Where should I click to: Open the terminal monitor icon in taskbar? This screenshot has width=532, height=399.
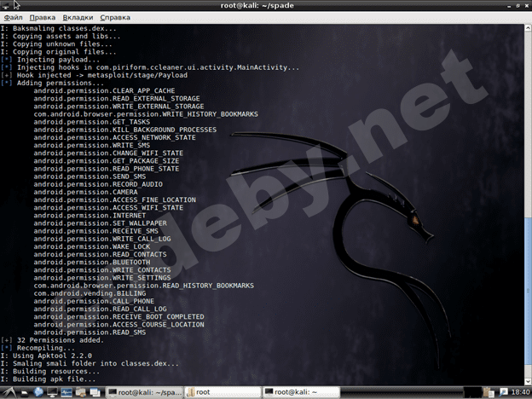[52, 392]
